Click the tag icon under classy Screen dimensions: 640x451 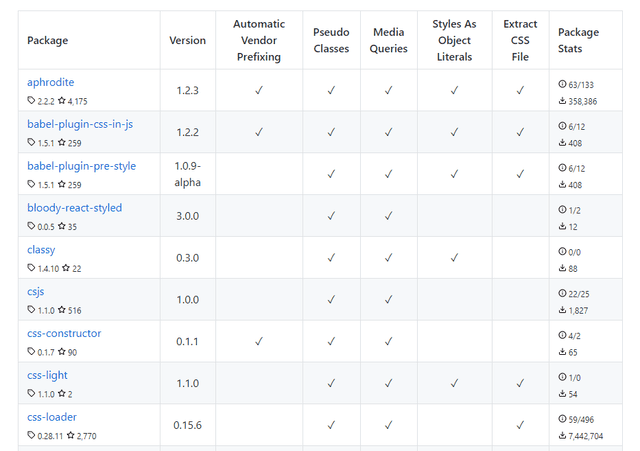31,268
